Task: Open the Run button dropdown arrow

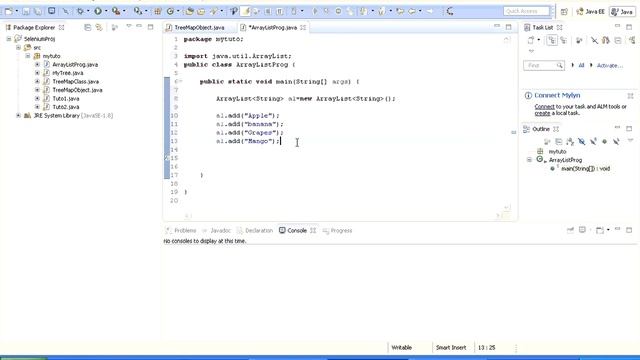Action: click(105, 11)
